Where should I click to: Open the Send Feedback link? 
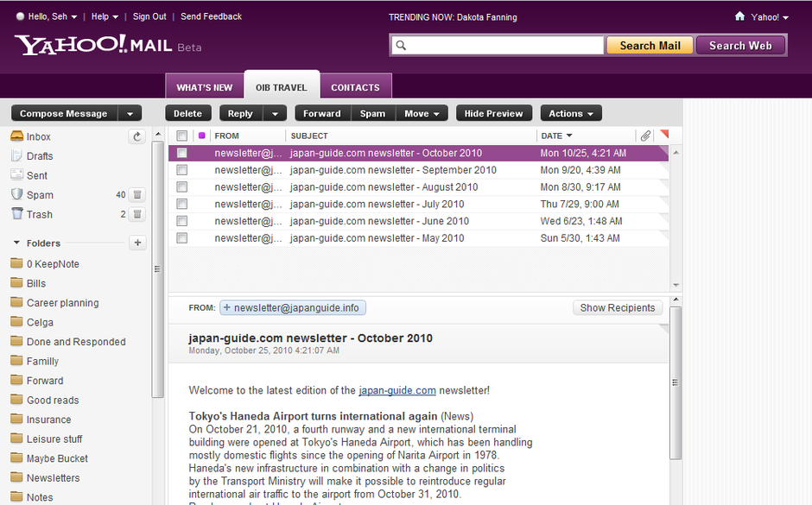212,16
